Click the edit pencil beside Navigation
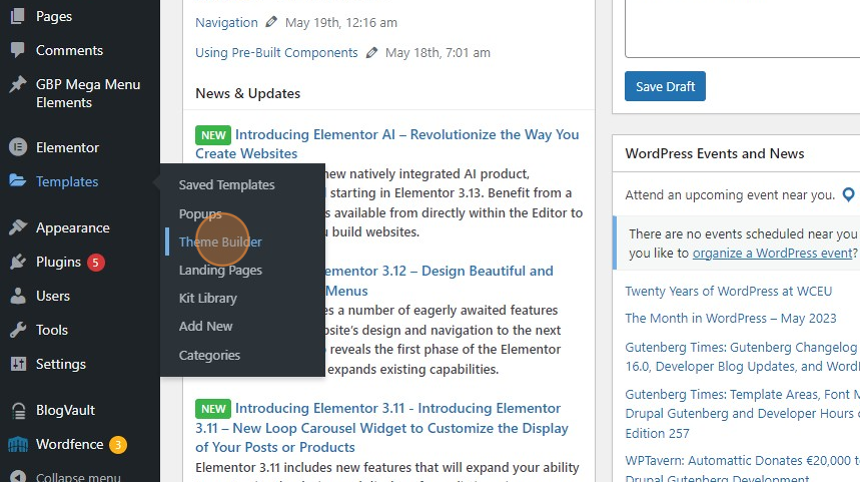Viewport: 860px width, 482px height. (271, 22)
